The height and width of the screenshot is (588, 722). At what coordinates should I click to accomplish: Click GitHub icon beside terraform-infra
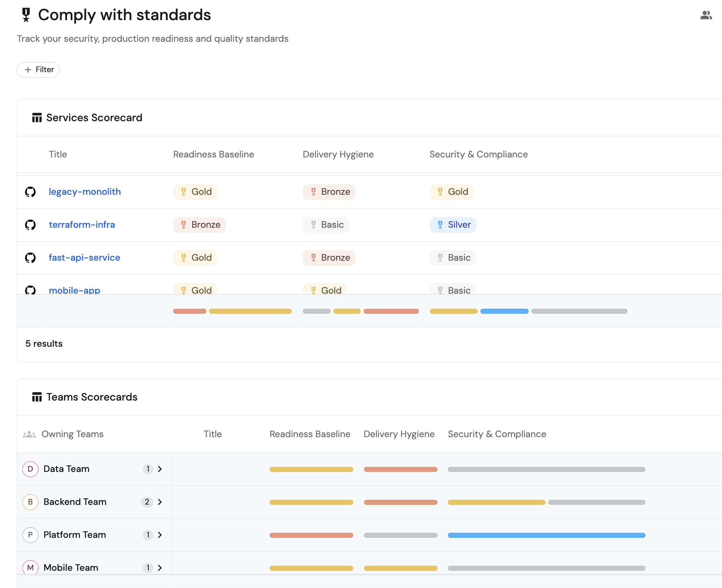(x=30, y=225)
